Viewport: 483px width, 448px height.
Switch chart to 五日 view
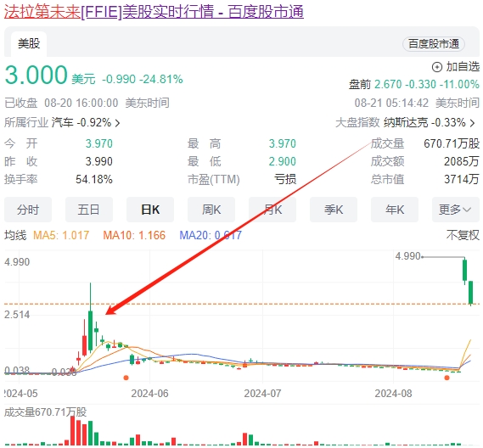pos(89,210)
